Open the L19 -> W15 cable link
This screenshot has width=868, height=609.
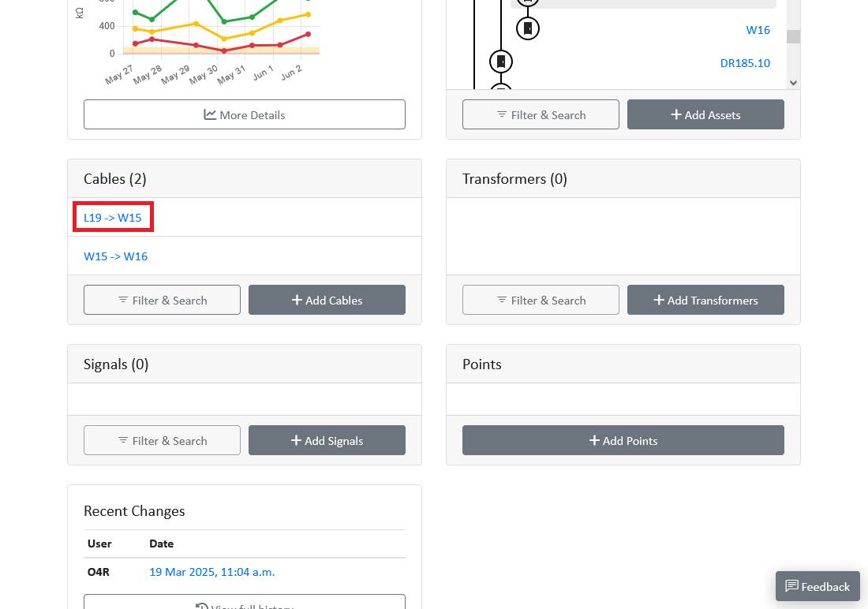coord(112,218)
